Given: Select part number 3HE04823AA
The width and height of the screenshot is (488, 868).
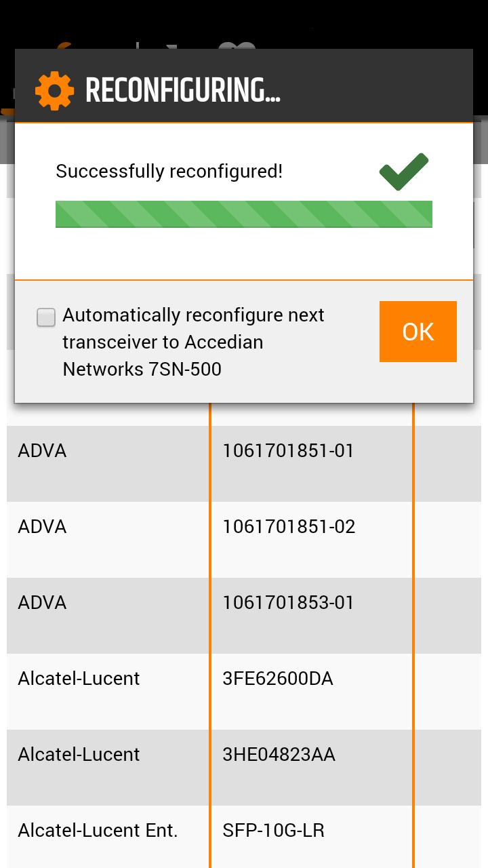Looking at the screenshot, I should [x=279, y=755].
